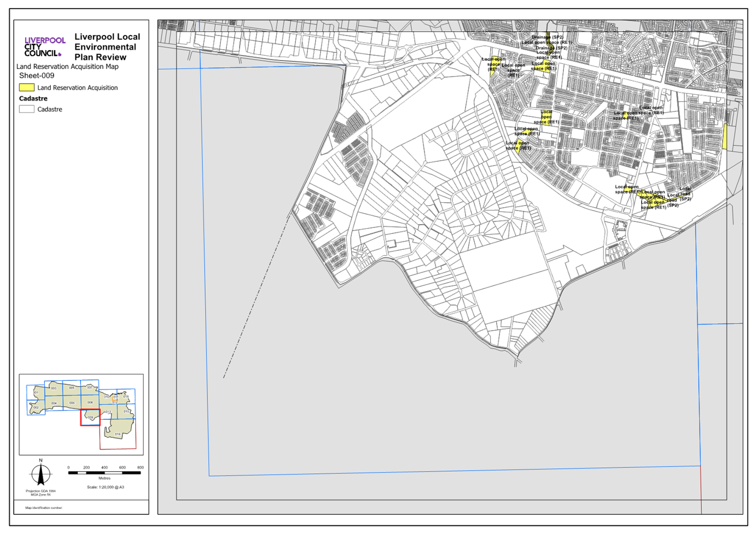The height and width of the screenshot is (534, 756).
Task: Click the "Scale: 1:20,000 @ A3" text
Action: [106, 487]
